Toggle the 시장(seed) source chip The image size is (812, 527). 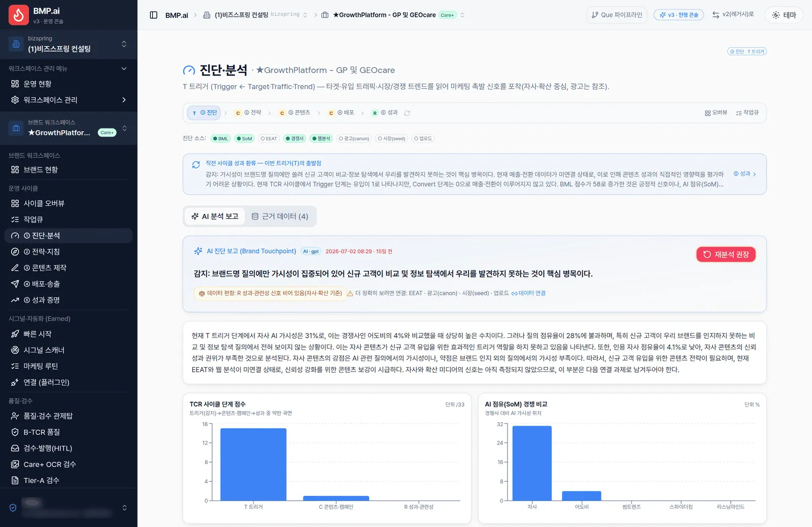pyautogui.click(x=392, y=138)
